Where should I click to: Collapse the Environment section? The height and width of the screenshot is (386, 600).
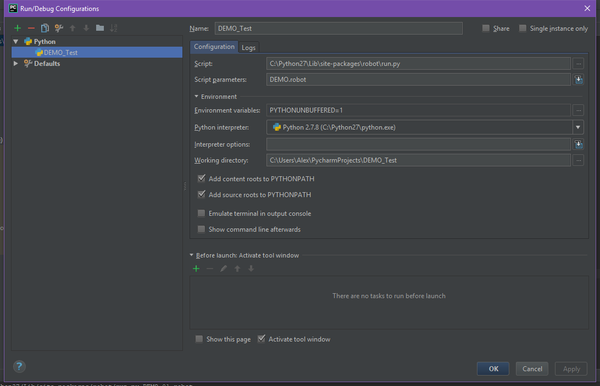196,96
